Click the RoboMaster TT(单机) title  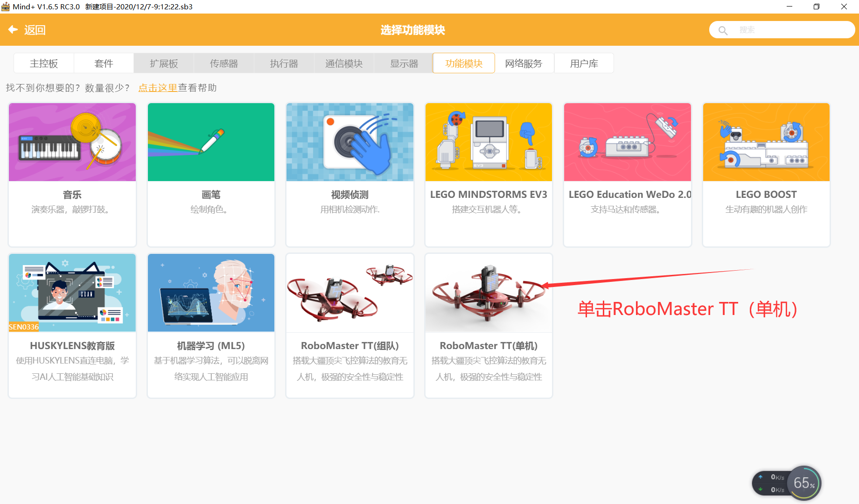489,346
